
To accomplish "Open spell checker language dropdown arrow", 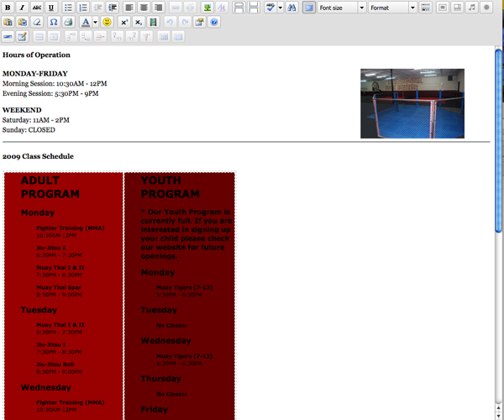I will click(x=281, y=8).
